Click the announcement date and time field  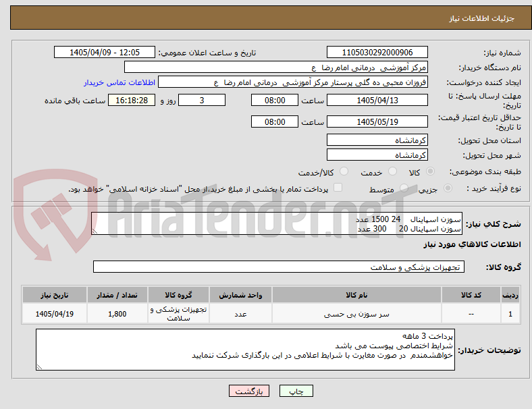tap(105, 52)
